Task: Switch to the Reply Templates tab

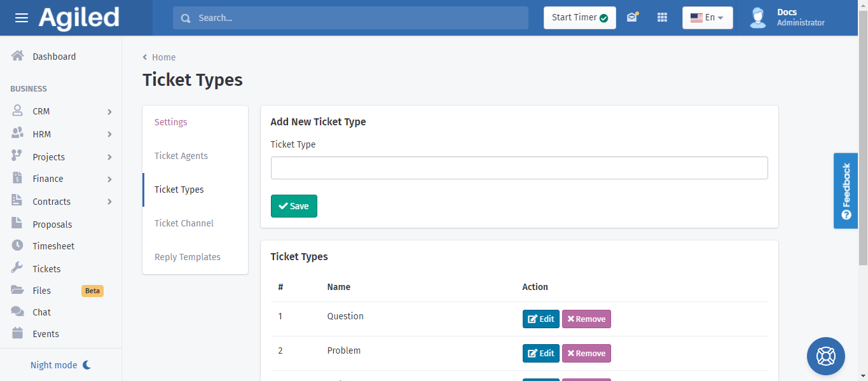Action: pyautogui.click(x=188, y=257)
